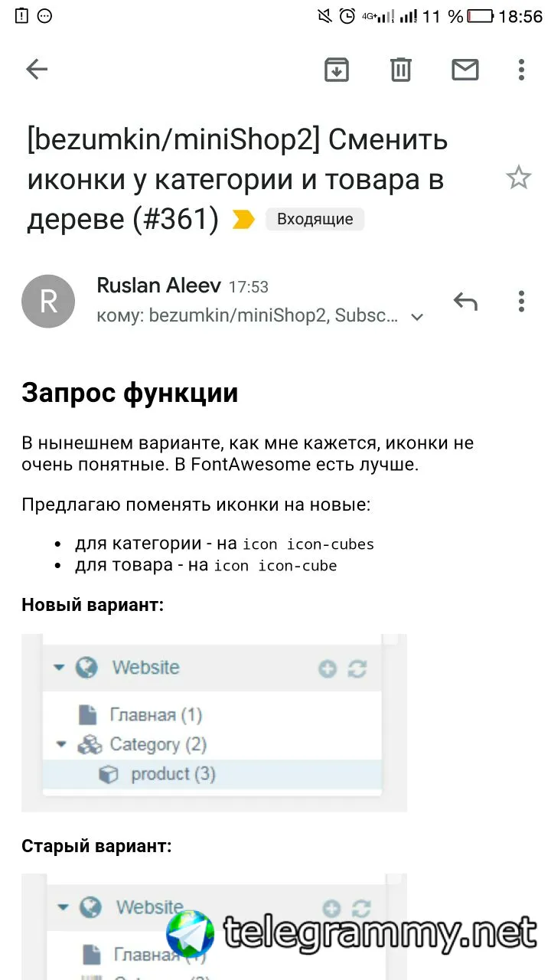551x980 pixels.
Task: Delete the email using the trash icon
Action: (401, 70)
